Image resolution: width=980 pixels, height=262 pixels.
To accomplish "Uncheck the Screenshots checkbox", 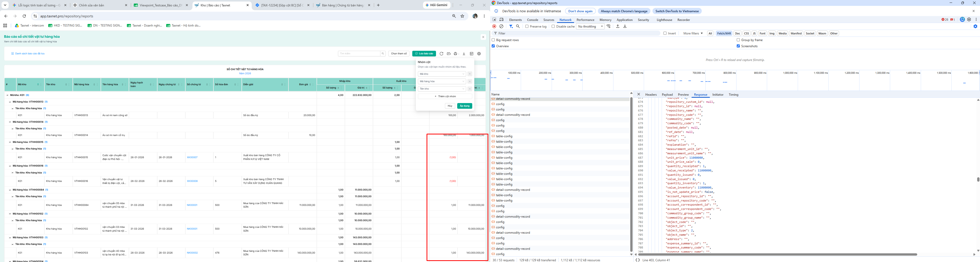I will (x=739, y=46).
